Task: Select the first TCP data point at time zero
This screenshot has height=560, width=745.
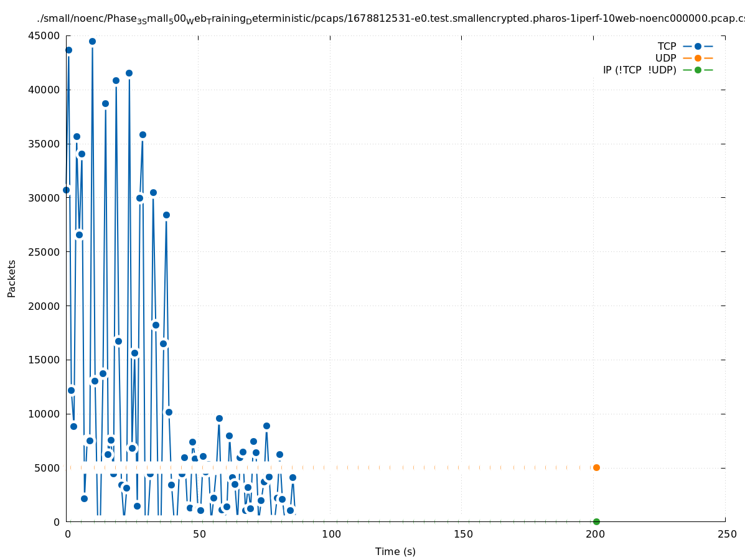Action: pyautogui.click(x=66, y=190)
